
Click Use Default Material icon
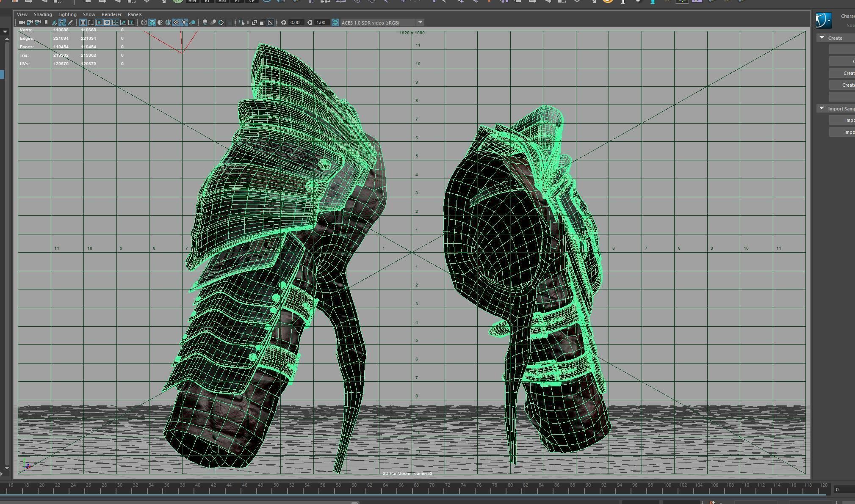coord(160,22)
